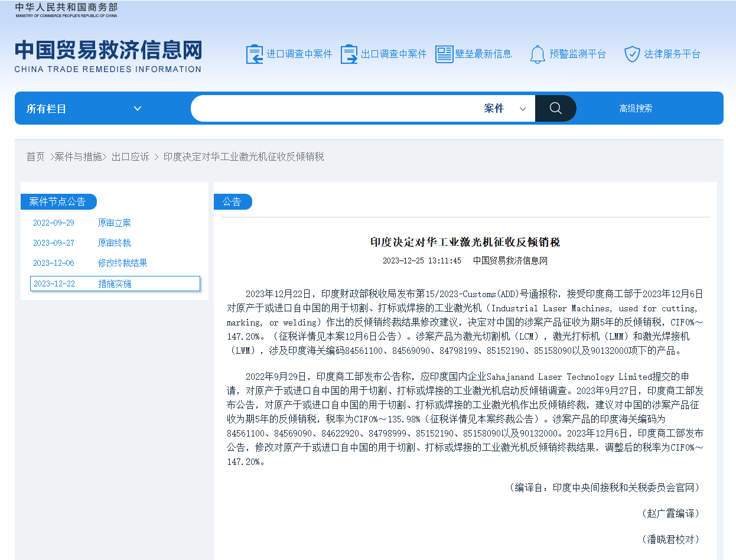Open 修改终裁结果 case node
Screen dimensions: 736x560
pos(123,263)
